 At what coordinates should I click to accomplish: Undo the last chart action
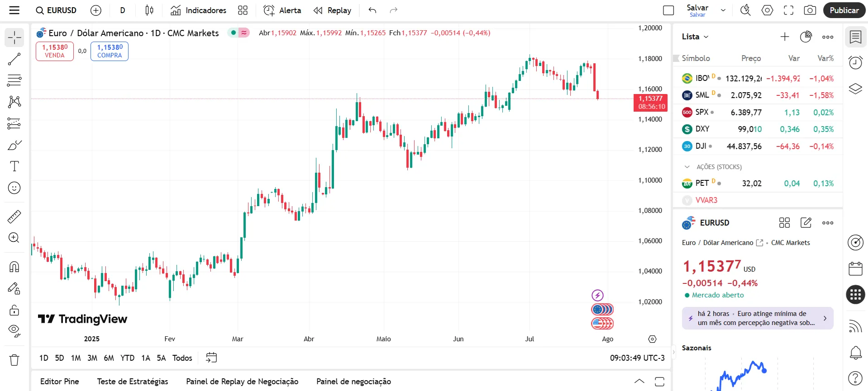372,10
